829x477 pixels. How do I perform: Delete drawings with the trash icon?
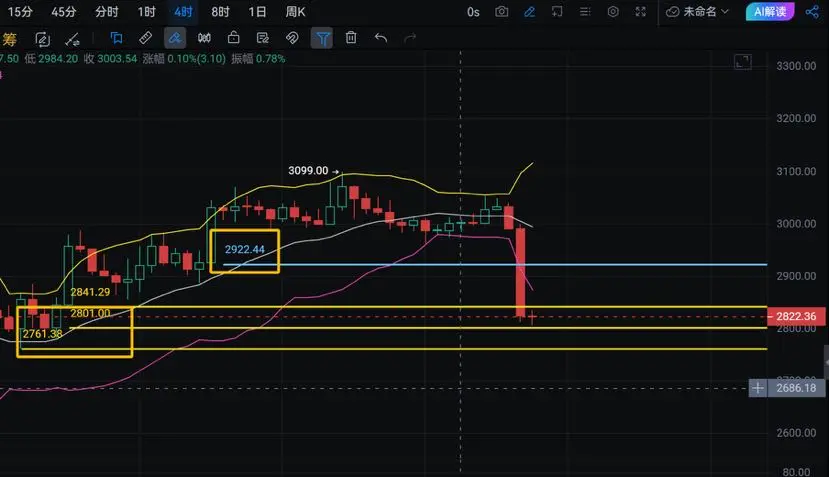click(x=351, y=38)
